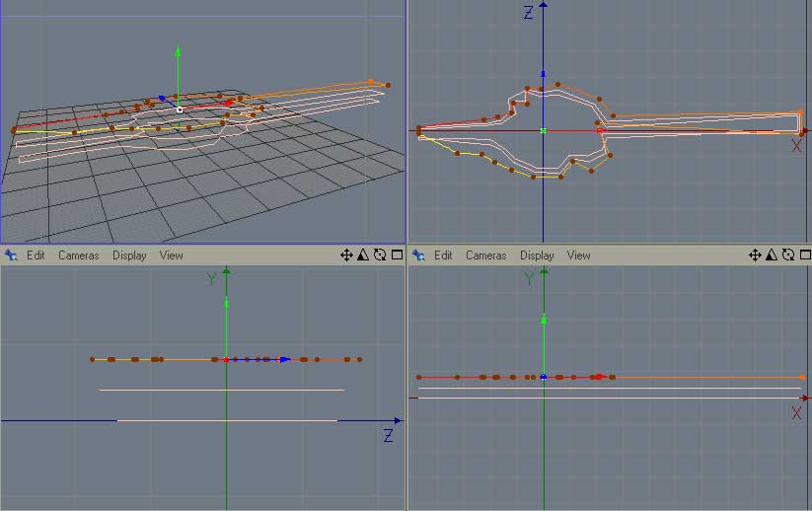
Task: Open the Display menu in bottom-left viewport
Action: [129, 255]
